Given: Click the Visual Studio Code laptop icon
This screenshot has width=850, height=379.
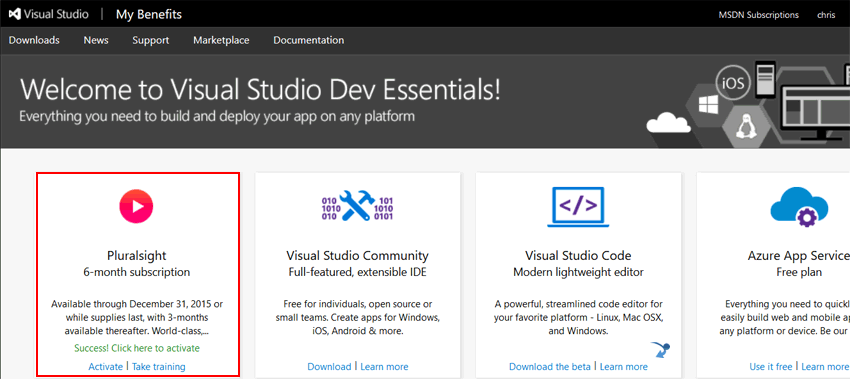Looking at the screenshot, I should pyautogui.click(x=578, y=207).
